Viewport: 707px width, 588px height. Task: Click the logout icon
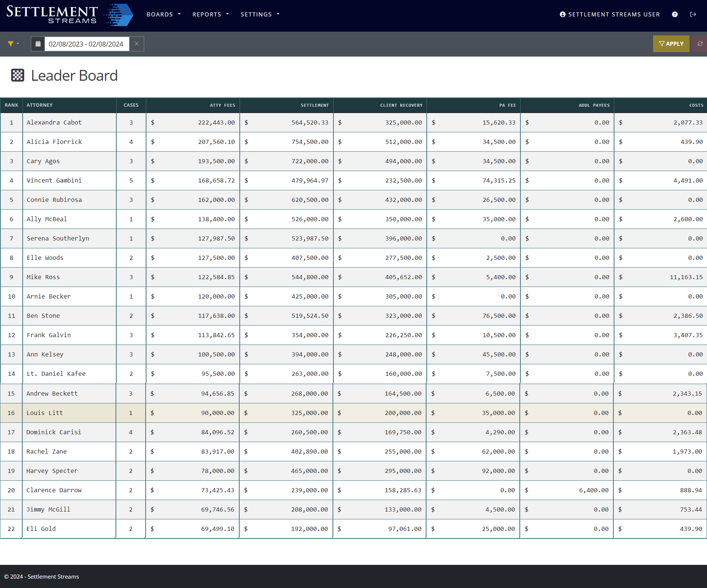coord(693,14)
